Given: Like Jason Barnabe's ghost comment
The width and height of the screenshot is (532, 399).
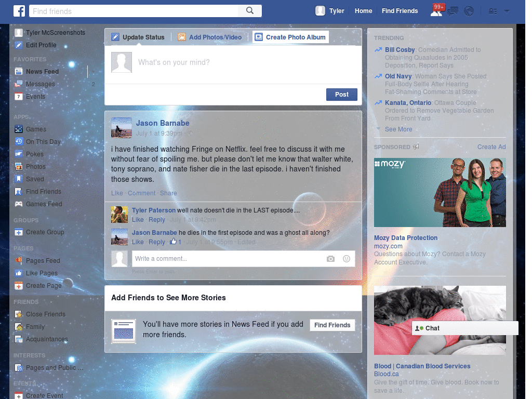Looking at the screenshot, I should click(x=137, y=242).
